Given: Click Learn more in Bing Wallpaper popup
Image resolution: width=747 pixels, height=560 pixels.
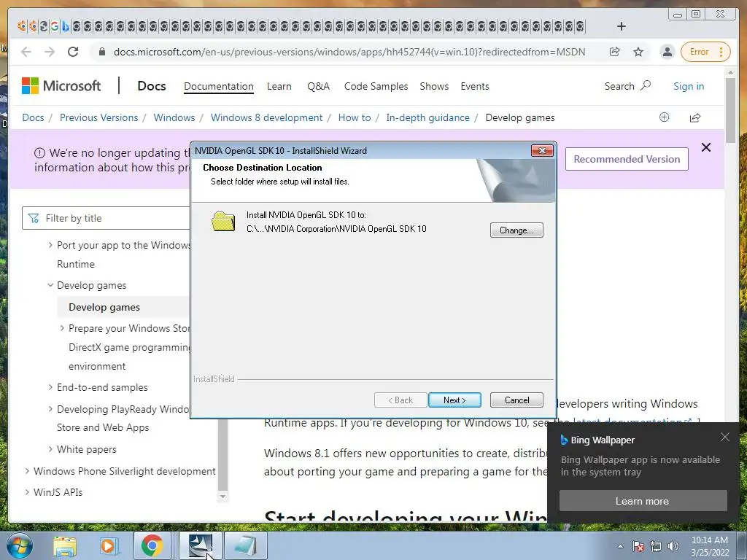Looking at the screenshot, I should point(643,501).
